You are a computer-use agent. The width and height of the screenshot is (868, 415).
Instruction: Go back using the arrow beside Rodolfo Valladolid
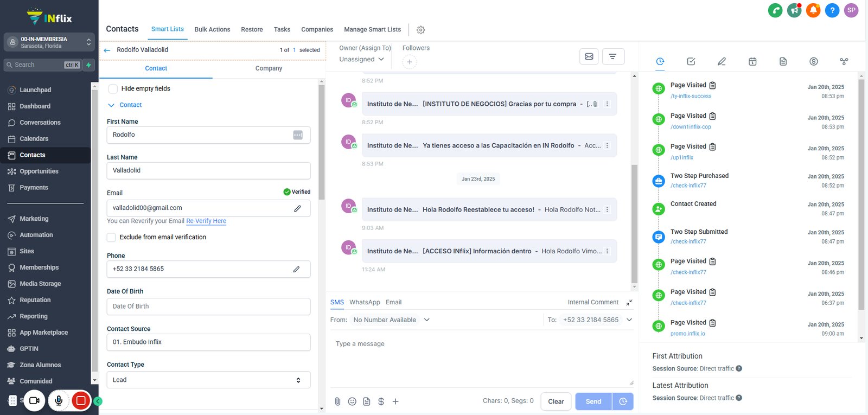coord(107,50)
